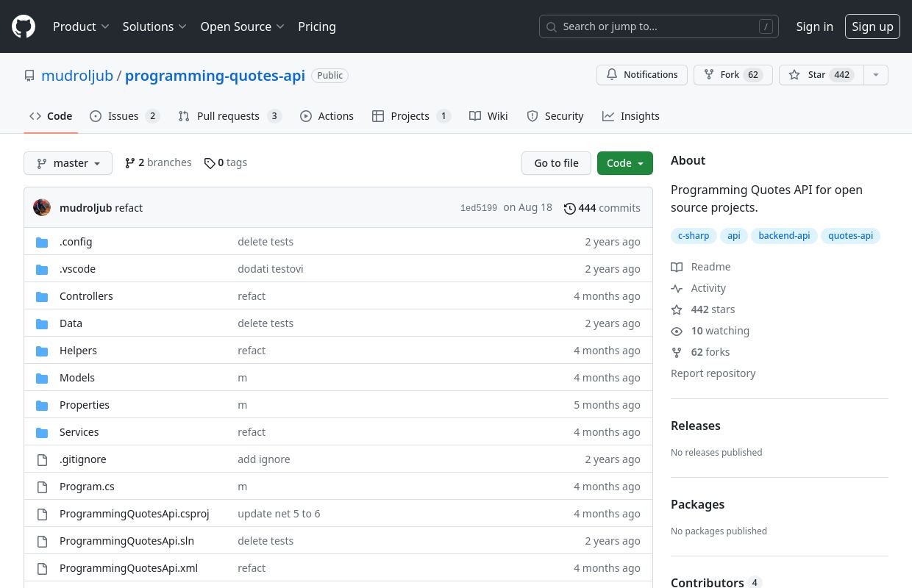Open the Actions tab
The image size is (912, 588).
point(327,116)
